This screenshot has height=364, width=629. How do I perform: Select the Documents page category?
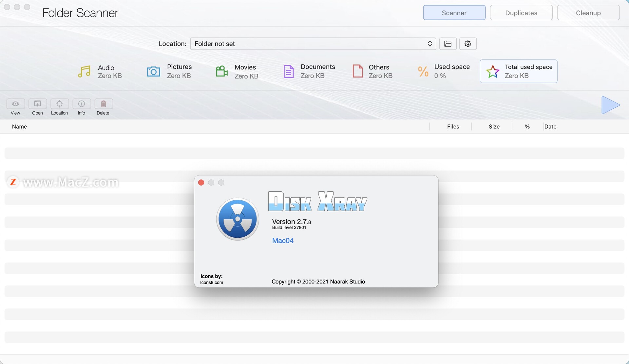(289, 71)
